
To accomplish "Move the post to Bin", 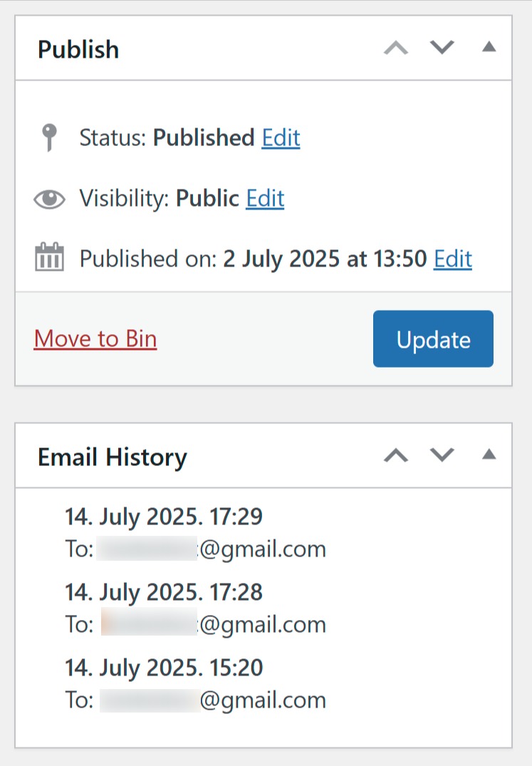I will pyautogui.click(x=95, y=338).
